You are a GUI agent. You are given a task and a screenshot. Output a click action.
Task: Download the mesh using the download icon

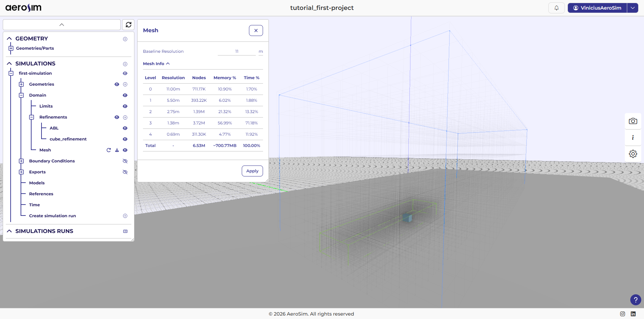click(x=117, y=150)
